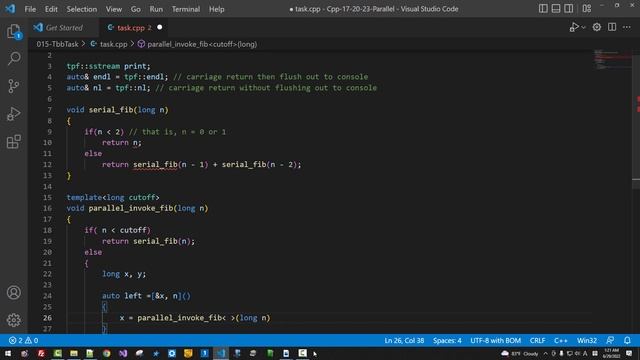640x360 pixels.
Task: Open the Run menu
Action: [156, 9]
